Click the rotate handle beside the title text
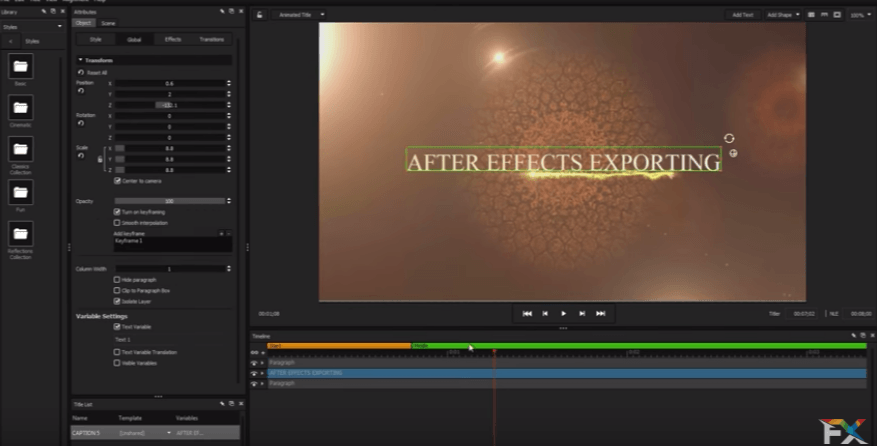 coord(729,138)
